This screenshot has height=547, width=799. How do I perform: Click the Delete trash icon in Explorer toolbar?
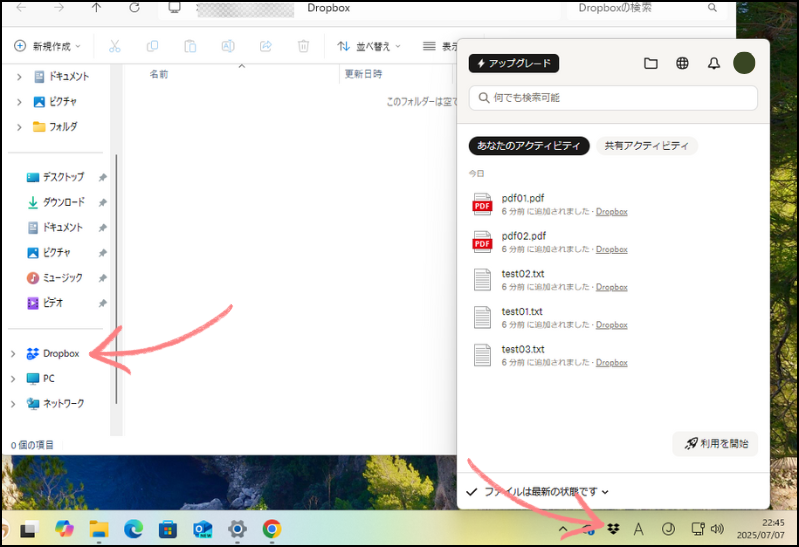(x=303, y=46)
